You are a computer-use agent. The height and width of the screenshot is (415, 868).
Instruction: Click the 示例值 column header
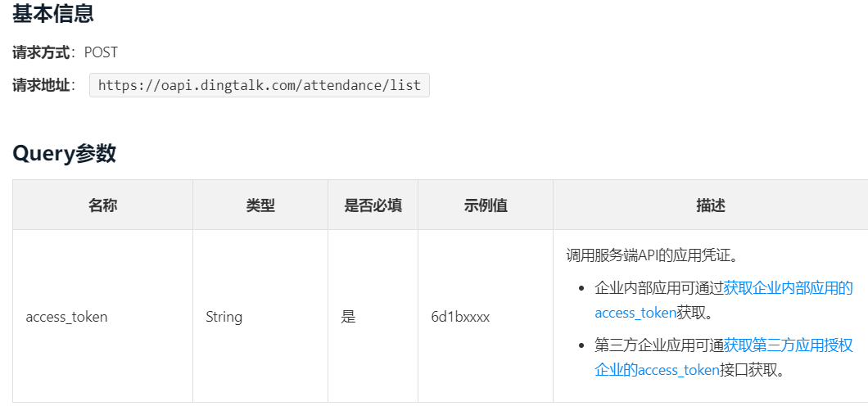[486, 205]
